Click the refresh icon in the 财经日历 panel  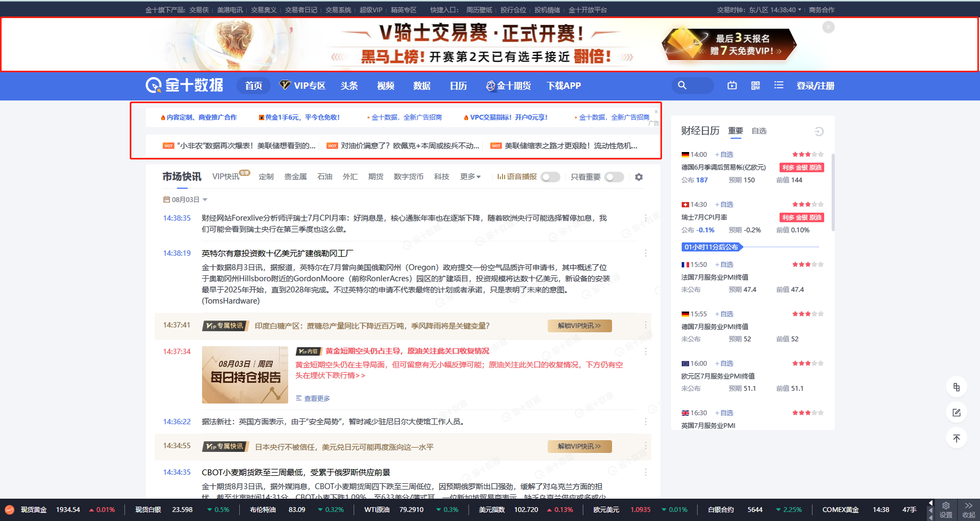(x=819, y=131)
